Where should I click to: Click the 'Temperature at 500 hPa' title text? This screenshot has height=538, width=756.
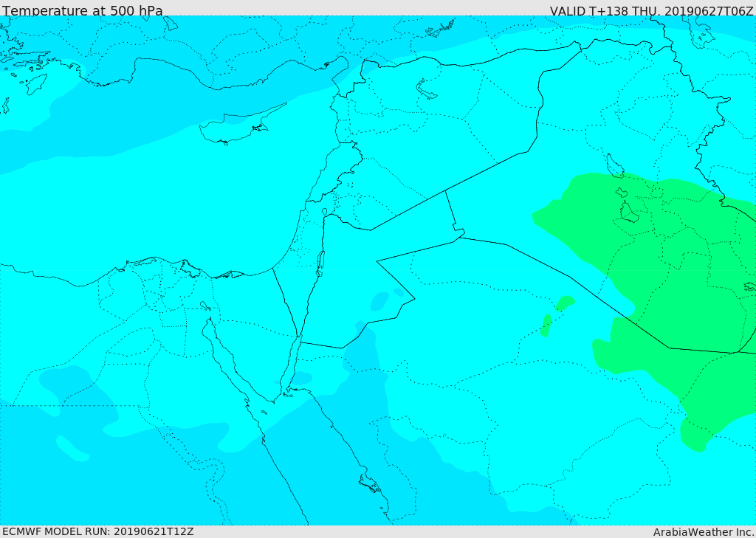coord(83,10)
